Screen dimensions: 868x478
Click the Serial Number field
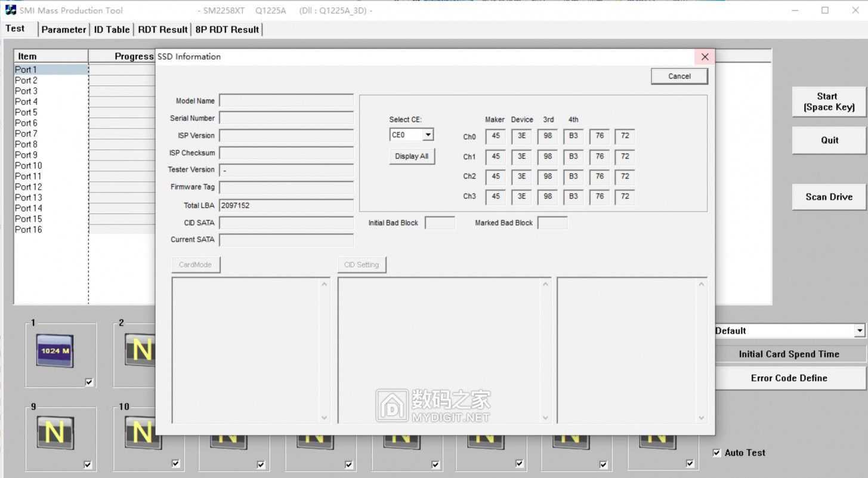point(286,118)
